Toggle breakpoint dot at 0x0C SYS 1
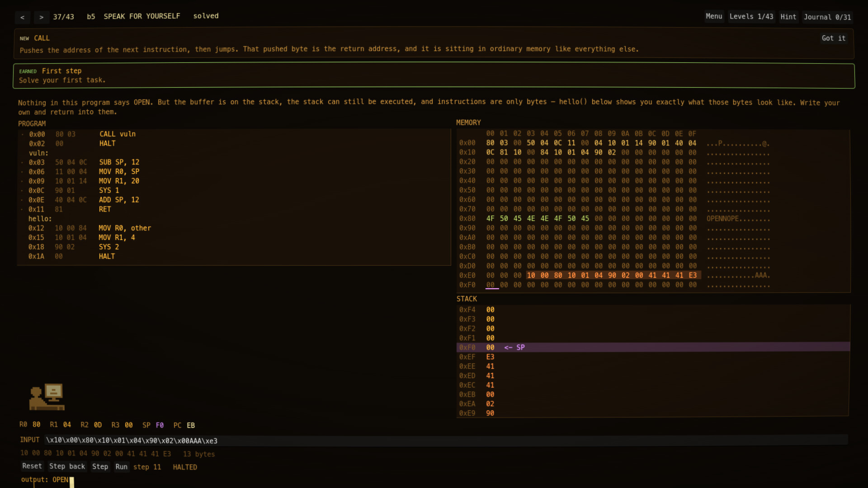Image resolution: width=868 pixels, height=488 pixels. click(22, 191)
